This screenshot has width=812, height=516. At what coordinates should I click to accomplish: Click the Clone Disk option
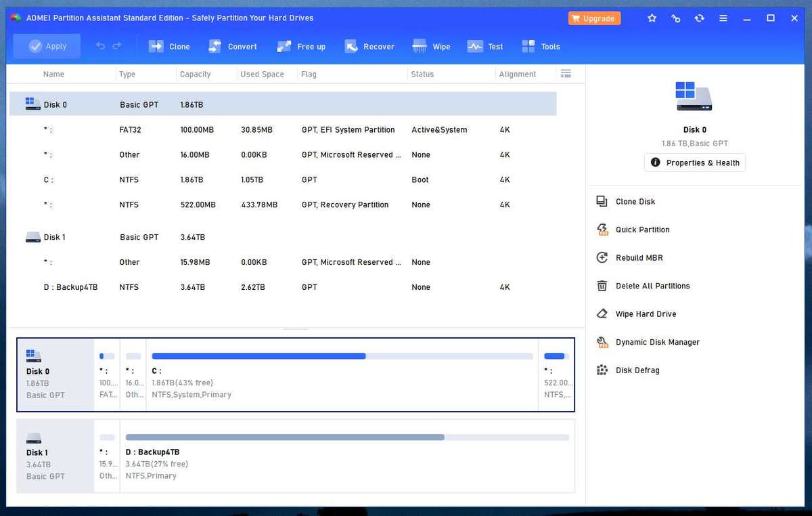click(x=626, y=201)
